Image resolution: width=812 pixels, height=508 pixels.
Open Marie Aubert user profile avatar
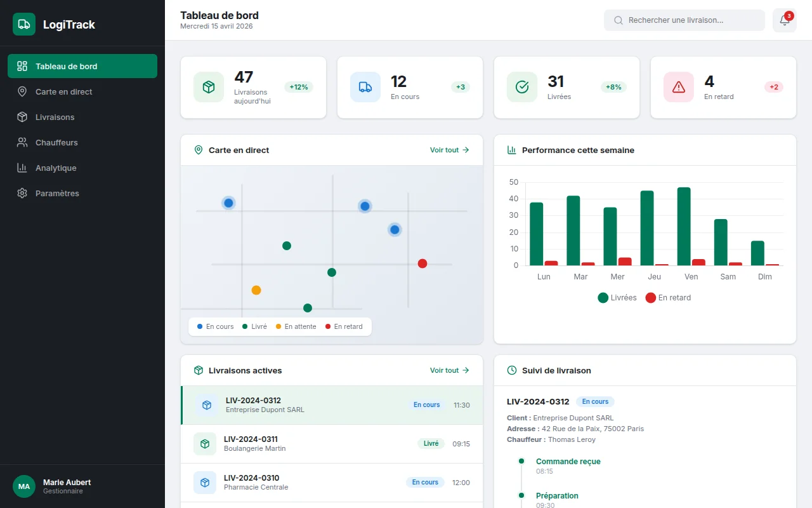(24, 486)
